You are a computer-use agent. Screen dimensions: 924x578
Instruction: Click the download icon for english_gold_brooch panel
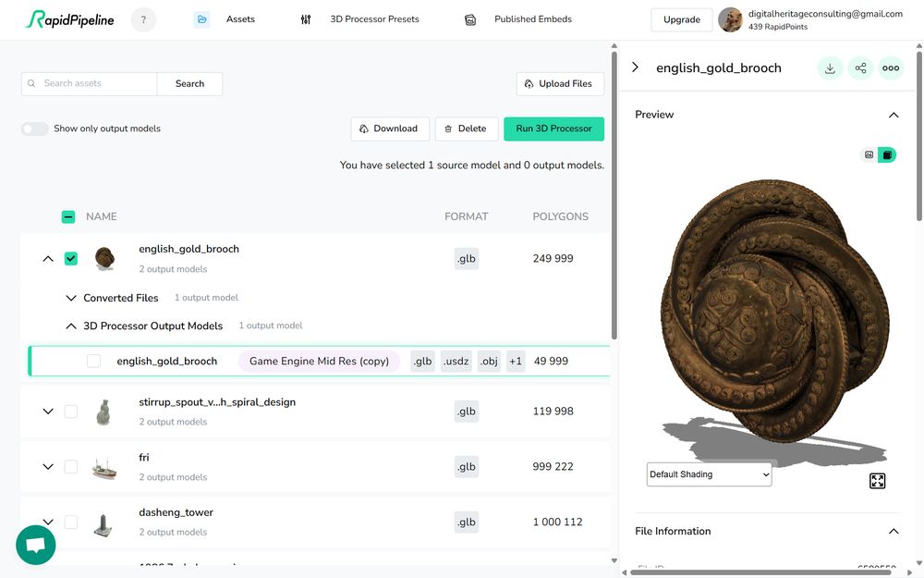[x=830, y=68]
